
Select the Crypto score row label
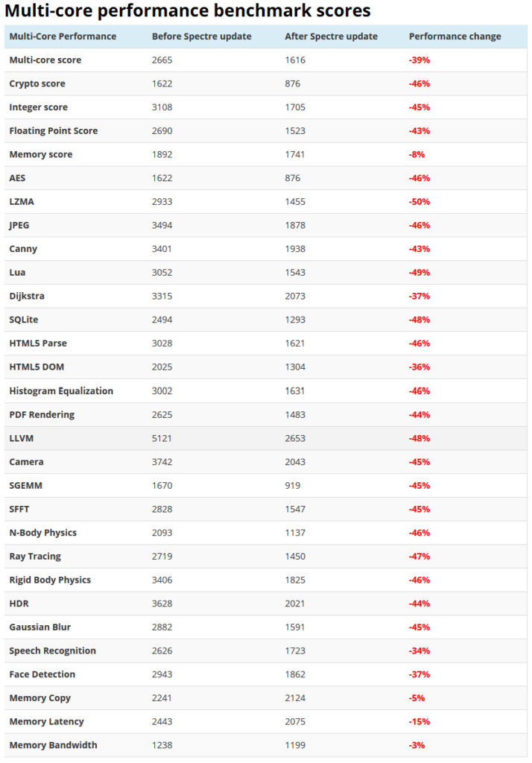(37, 83)
